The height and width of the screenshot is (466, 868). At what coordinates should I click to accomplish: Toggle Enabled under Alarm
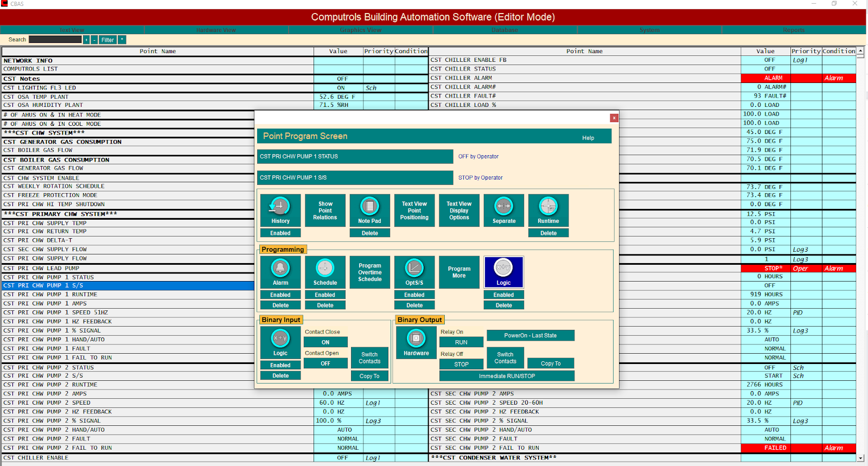[x=280, y=295]
